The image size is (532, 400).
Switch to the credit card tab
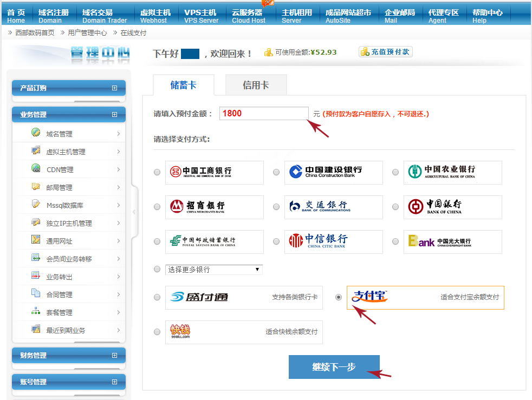coord(256,85)
